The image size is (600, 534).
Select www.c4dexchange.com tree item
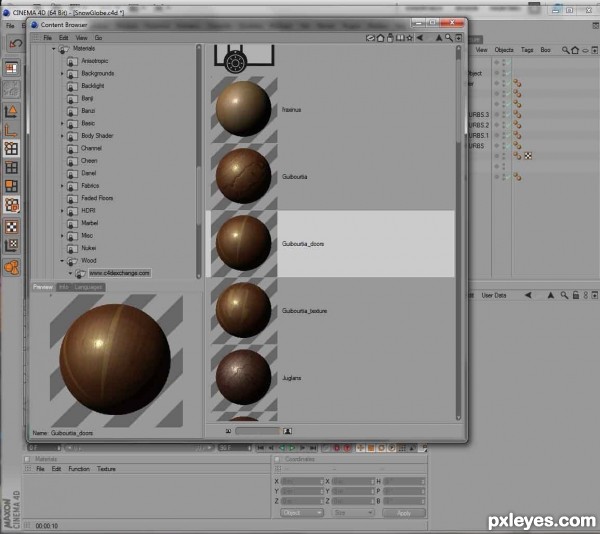click(x=119, y=273)
